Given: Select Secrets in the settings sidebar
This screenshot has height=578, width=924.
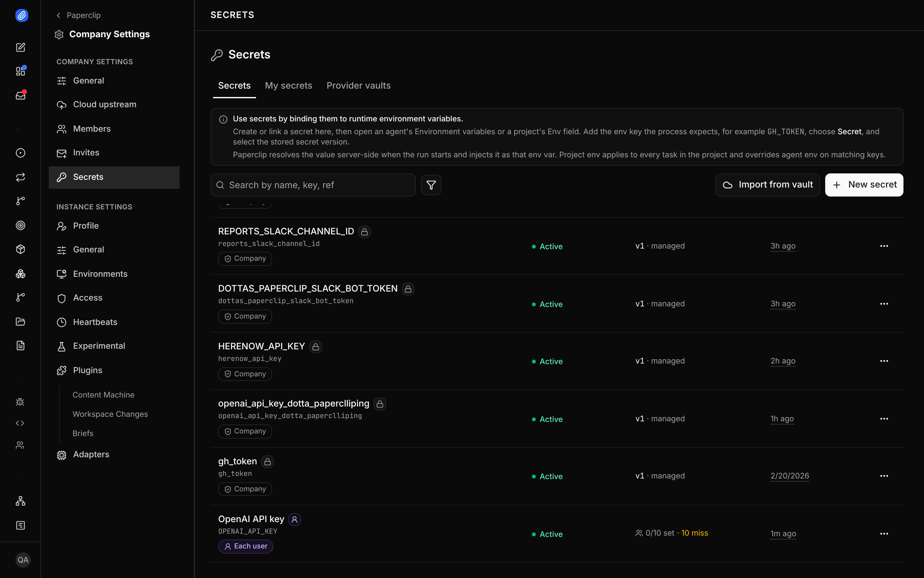Looking at the screenshot, I should coord(114,177).
